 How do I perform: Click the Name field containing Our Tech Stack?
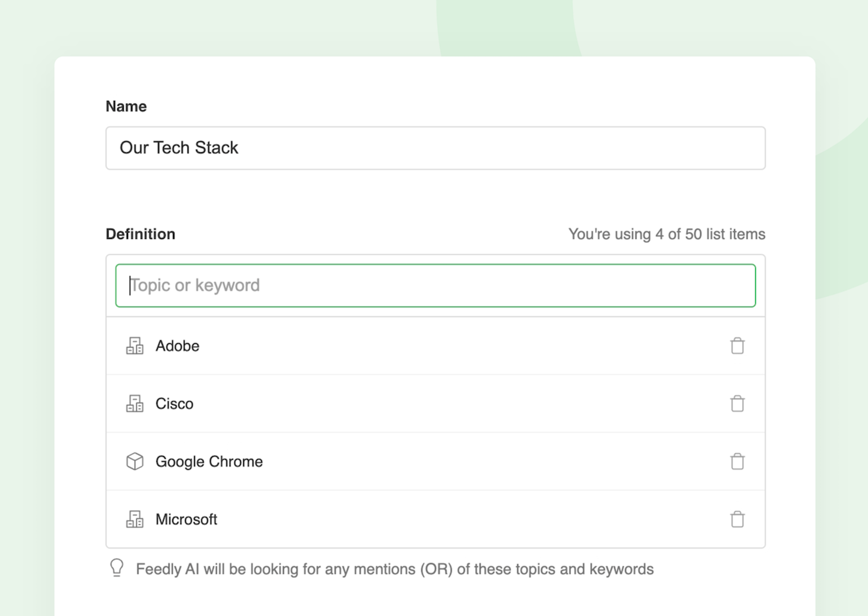coord(435,148)
